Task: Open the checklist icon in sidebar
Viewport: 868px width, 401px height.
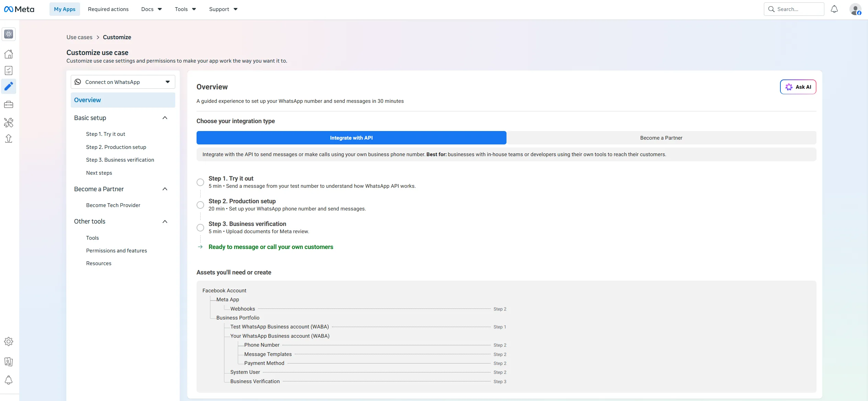Action: click(9, 71)
